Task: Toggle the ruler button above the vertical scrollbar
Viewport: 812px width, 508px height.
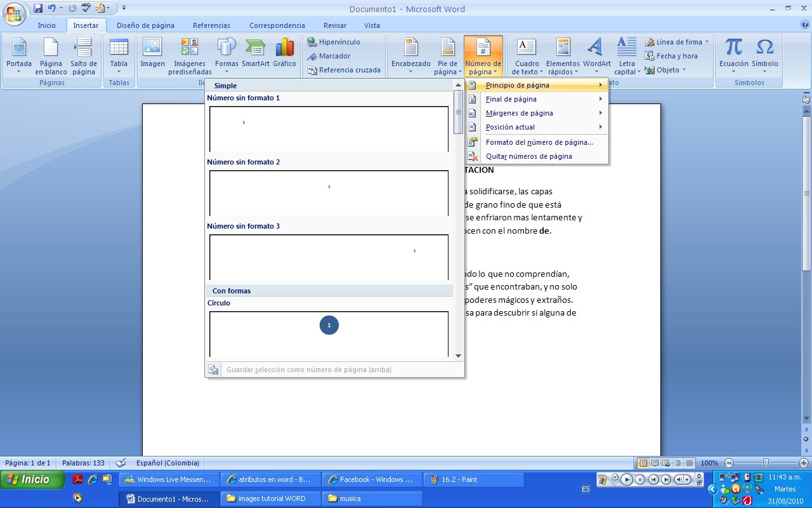Action: coord(806,99)
